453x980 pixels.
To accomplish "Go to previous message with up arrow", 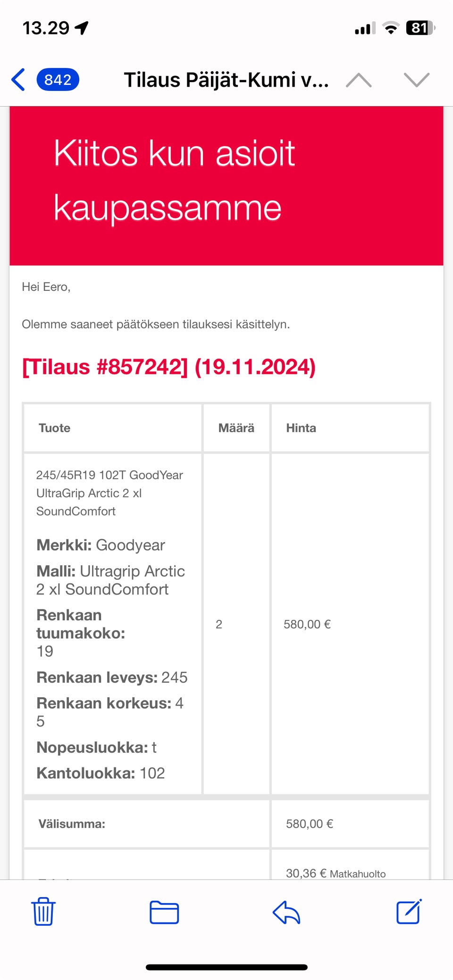I will point(359,80).
